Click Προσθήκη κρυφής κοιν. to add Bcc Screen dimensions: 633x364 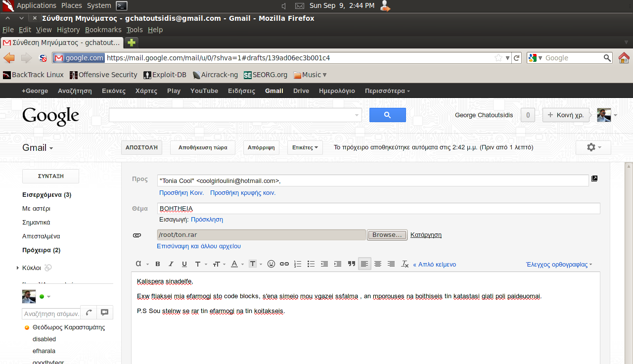click(x=243, y=193)
